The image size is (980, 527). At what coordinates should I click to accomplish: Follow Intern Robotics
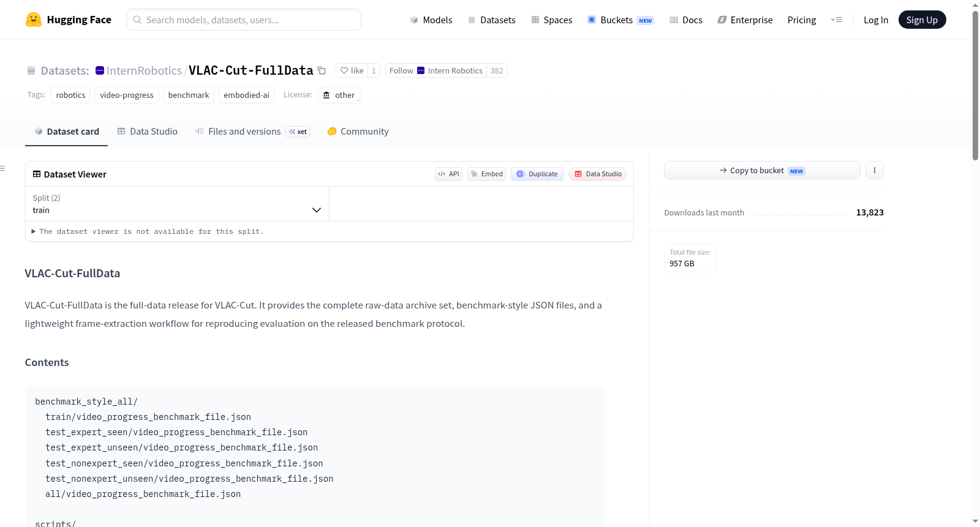pos(436,70)
